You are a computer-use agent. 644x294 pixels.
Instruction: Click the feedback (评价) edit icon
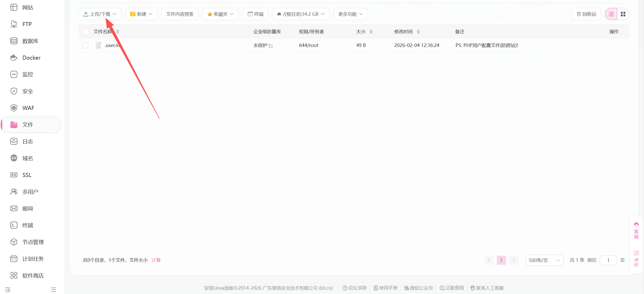(x=636, y=253)
